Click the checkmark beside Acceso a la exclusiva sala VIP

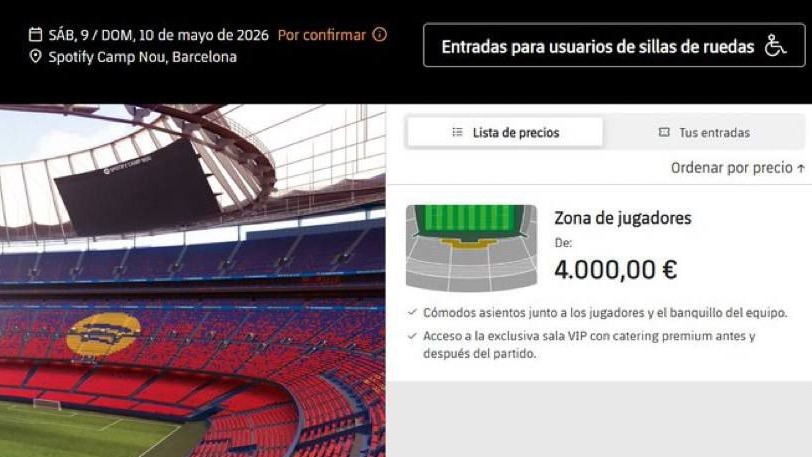click(412, 336)
